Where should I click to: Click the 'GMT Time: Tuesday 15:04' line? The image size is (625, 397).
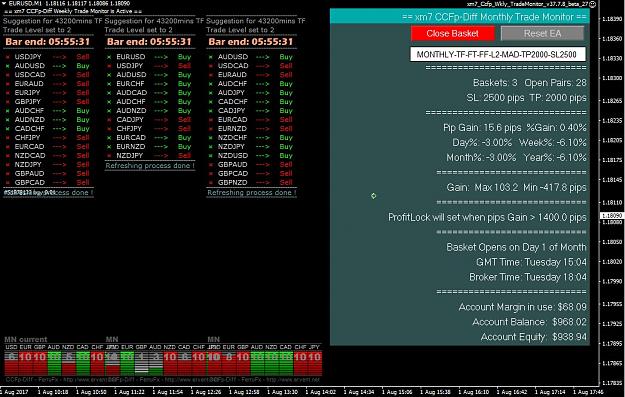[x=531, y=262]
